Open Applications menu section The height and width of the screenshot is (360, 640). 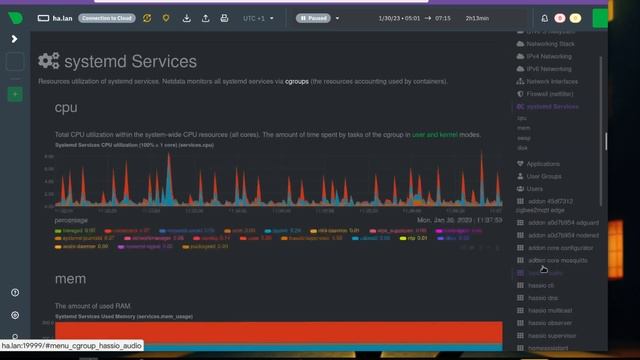538,164
